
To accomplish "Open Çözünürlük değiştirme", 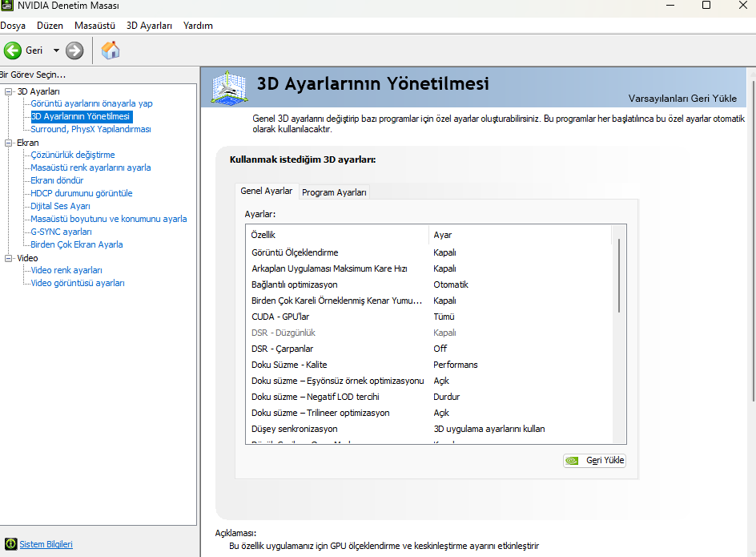I will coord(73,155).
